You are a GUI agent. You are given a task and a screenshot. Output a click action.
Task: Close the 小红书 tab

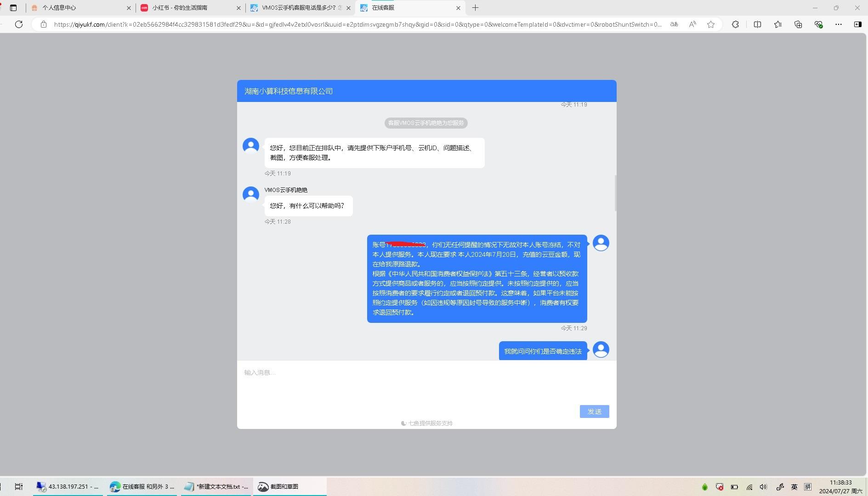tap(238, 8)
